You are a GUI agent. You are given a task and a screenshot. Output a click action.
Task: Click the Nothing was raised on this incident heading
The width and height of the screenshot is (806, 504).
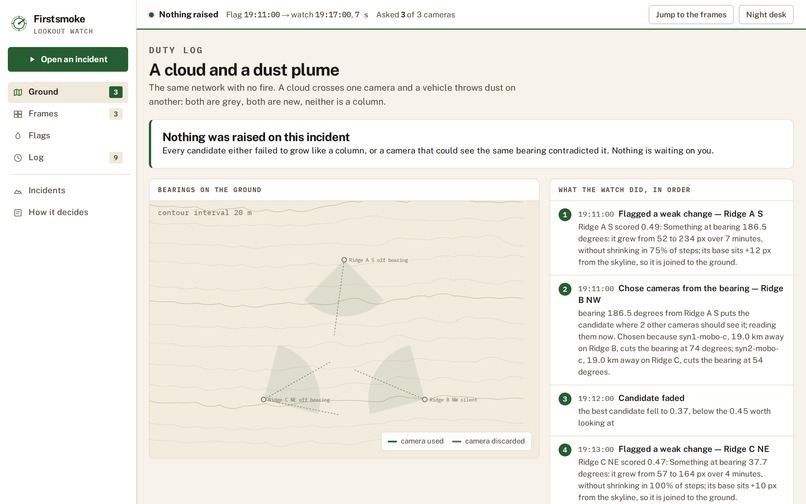[256, 137]
